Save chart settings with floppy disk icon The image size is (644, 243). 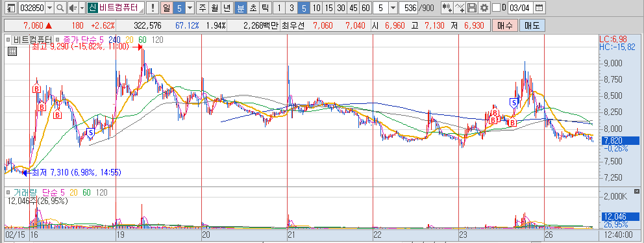pos(473,7)
